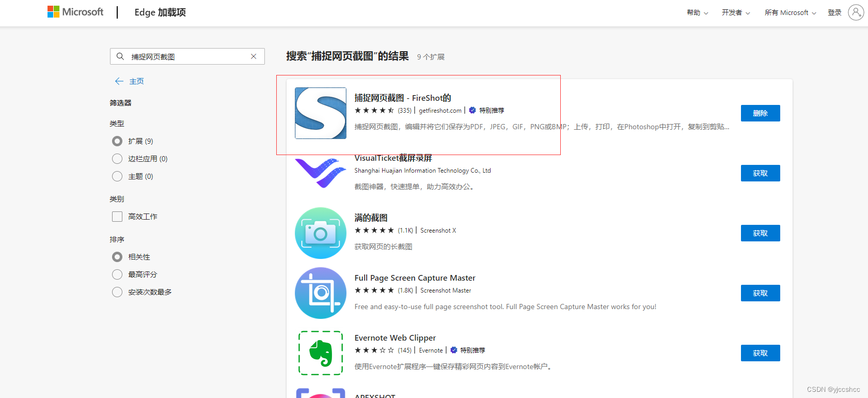The image size is (868, 398).
Task: Expand the 开发者 dropdown menu
Action: [736, 12]
